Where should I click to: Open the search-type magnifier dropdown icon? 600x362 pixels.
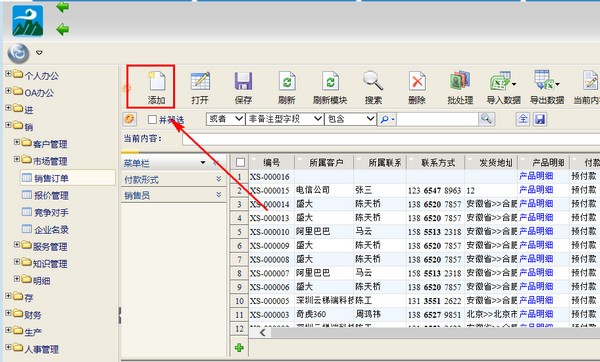386,119
